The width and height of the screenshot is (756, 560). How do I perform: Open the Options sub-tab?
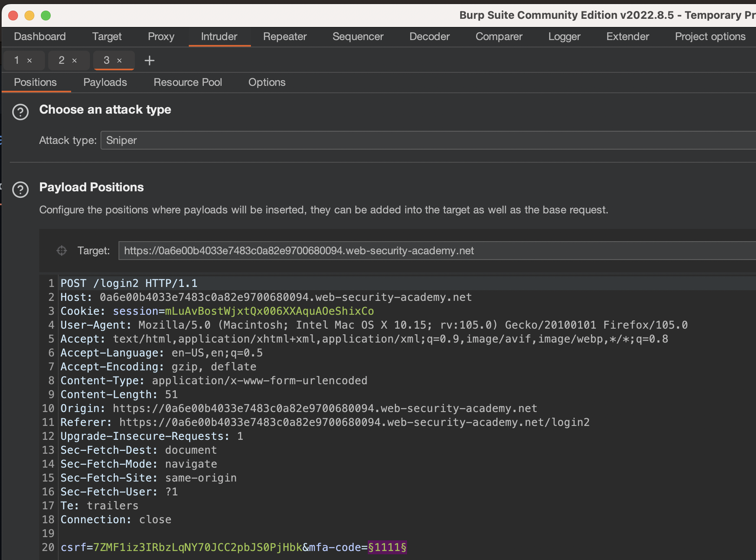[x=267, y=83]
